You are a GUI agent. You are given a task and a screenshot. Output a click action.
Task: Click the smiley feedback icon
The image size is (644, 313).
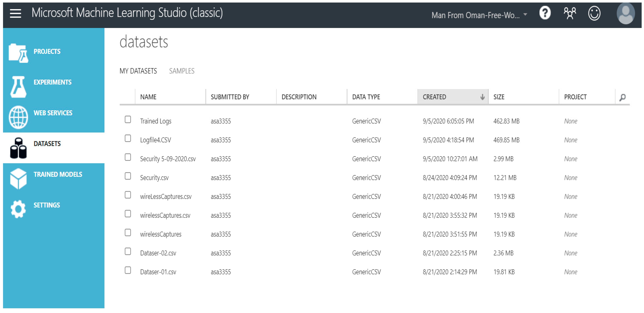point(594,13)
